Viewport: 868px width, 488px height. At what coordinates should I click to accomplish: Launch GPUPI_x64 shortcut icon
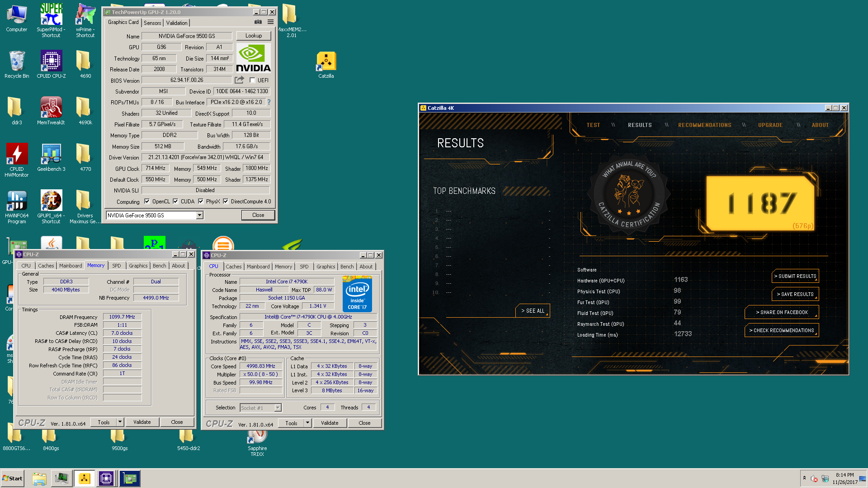coord(51,207)
